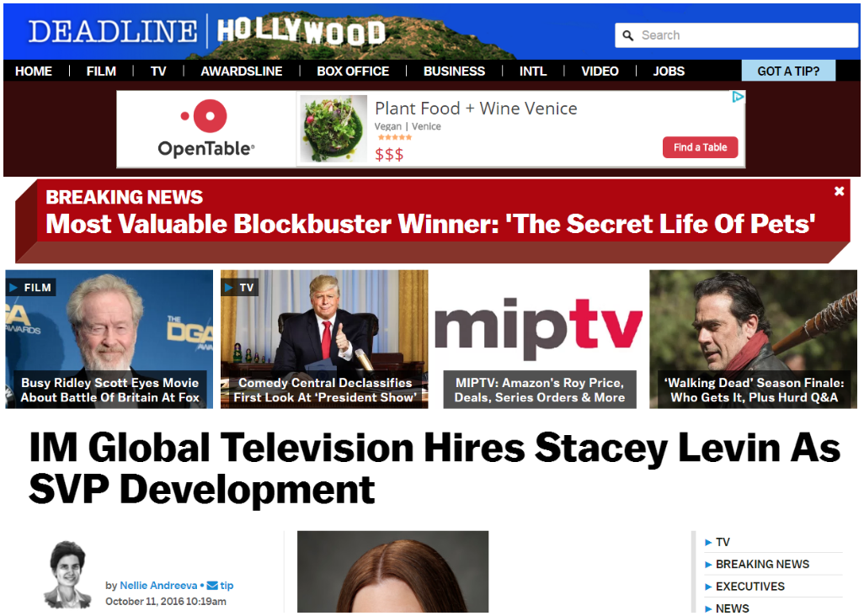Click the OpenTable logo in the ad

pyautogui.click(x=206, y=130)
